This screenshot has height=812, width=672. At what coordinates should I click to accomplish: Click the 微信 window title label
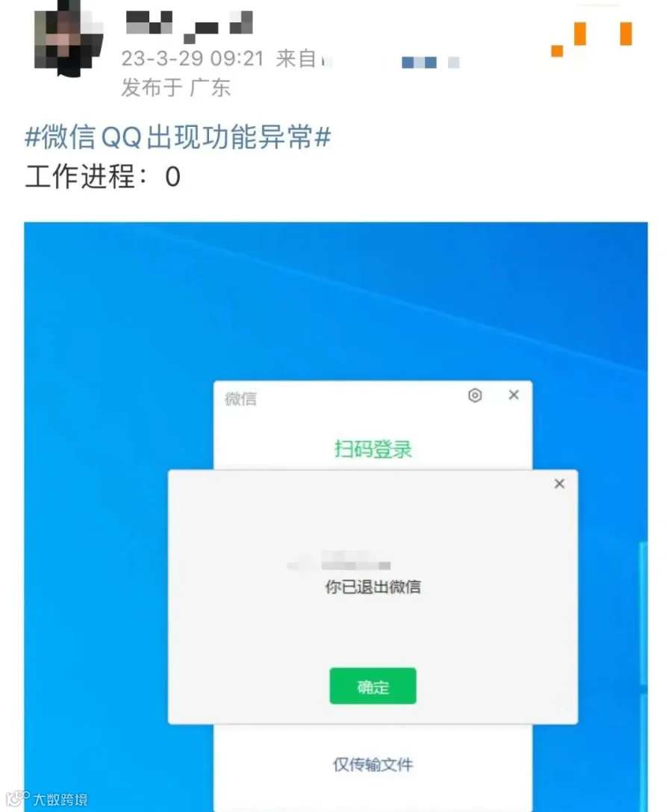point(240,399)
